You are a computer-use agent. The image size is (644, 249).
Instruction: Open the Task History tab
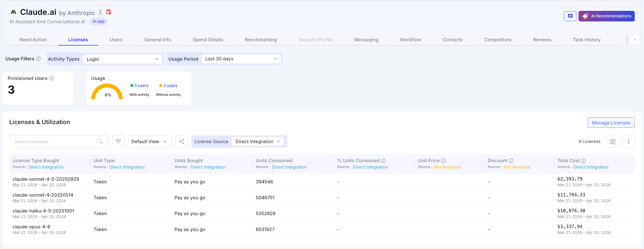coord(587,40)
